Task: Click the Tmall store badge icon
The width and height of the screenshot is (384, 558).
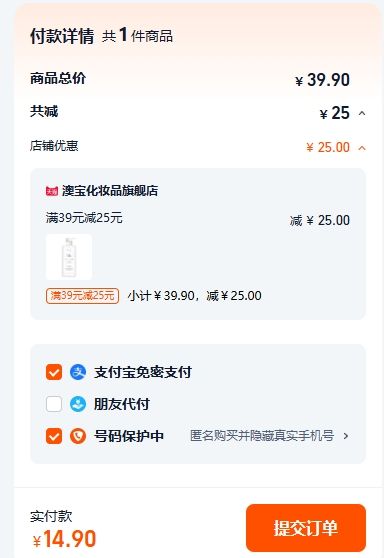Action: pos(52,191)
